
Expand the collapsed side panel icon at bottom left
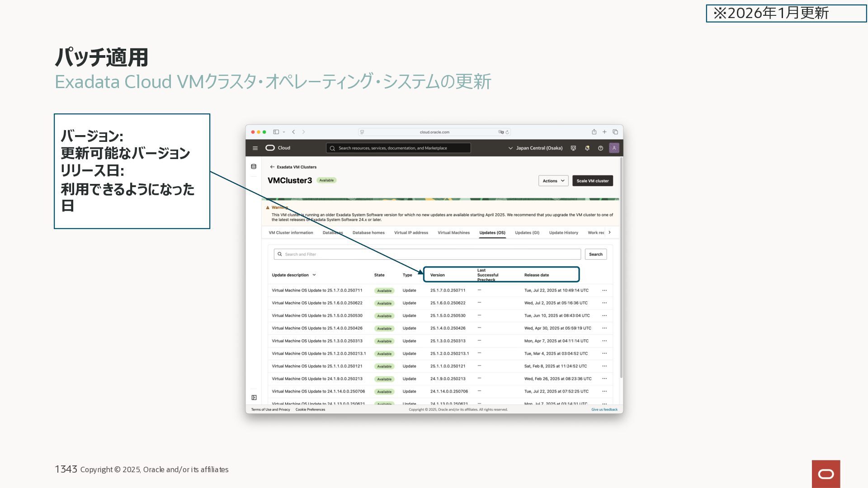(x=254, y=398)
